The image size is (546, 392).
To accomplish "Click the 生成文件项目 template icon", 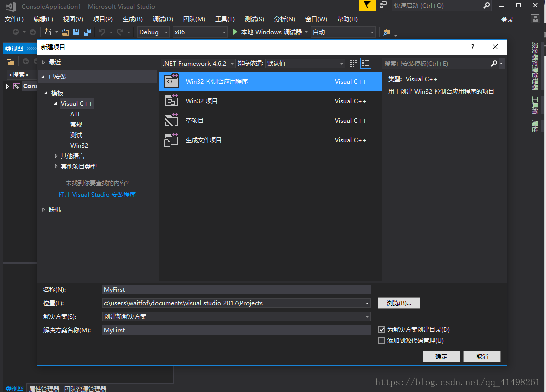I will (171, 140).
